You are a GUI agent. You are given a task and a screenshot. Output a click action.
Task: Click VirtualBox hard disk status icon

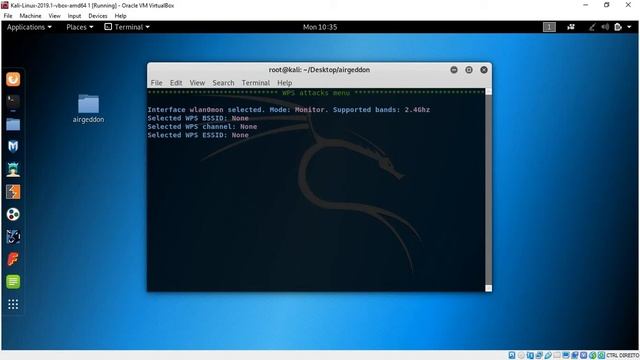512,356
